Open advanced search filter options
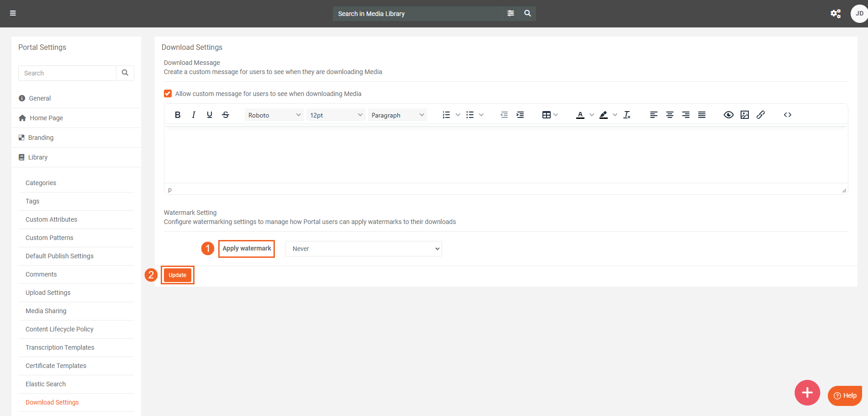Screen dimensions: 868x416 pyautogui.click(x=510, y=13)
